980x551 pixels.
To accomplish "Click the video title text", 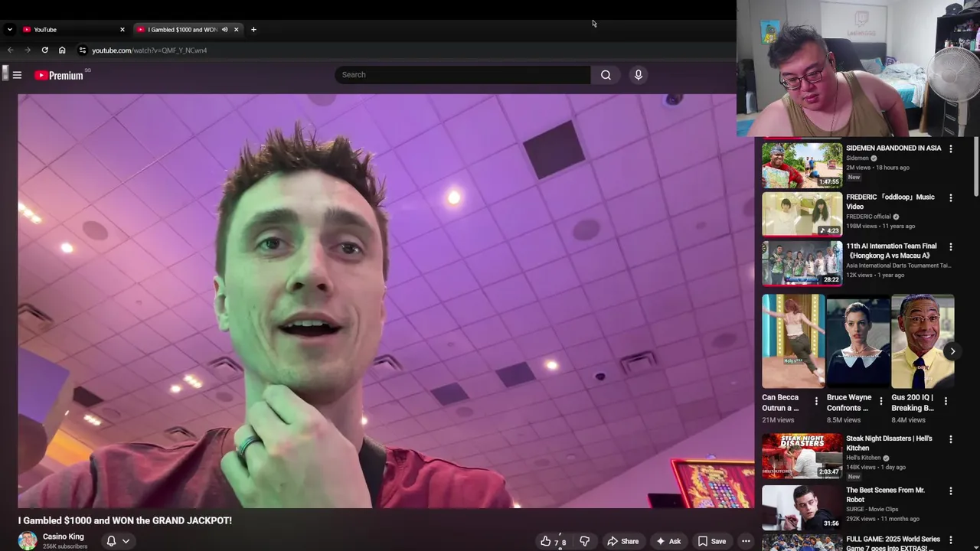I will click(x=125, y=520).
